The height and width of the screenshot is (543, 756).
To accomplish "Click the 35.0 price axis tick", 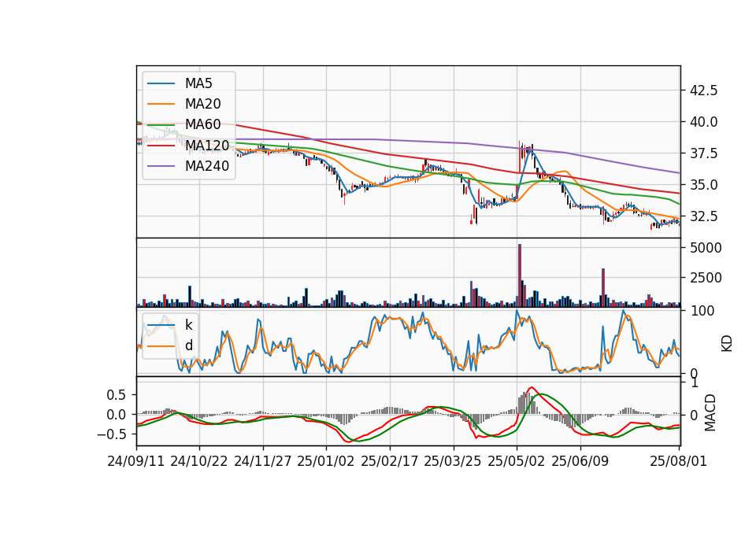I will coord(704,185).
